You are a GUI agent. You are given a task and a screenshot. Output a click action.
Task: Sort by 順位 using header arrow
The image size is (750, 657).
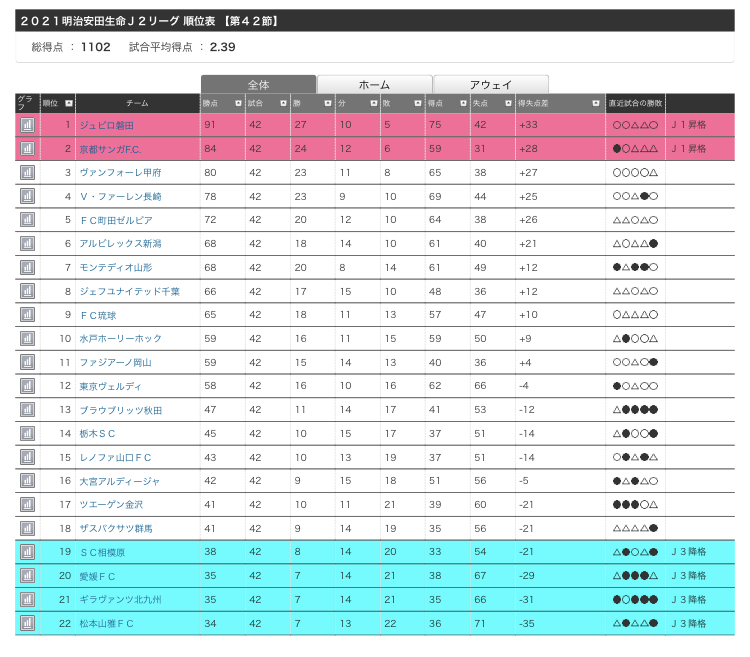pyautogui.click(x=68, y=103)
